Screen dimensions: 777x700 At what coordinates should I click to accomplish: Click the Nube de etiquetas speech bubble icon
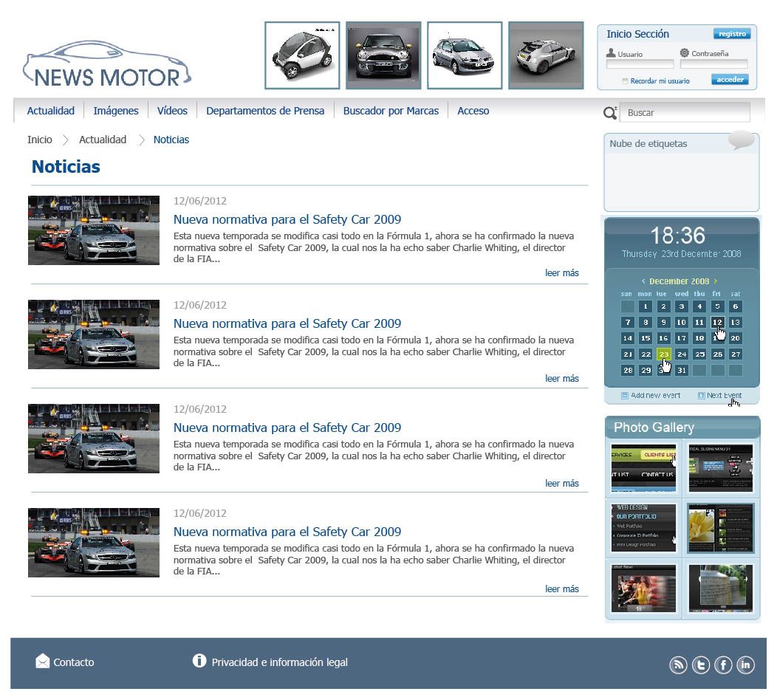(x=742, y=140)
